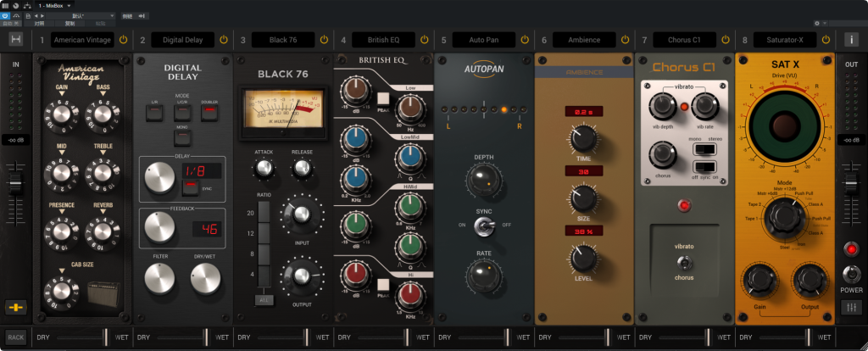This screenshot has height=351, width=868.
Task: Flip the Chorus C1 sync off/on switch
Action: point(704,167)
